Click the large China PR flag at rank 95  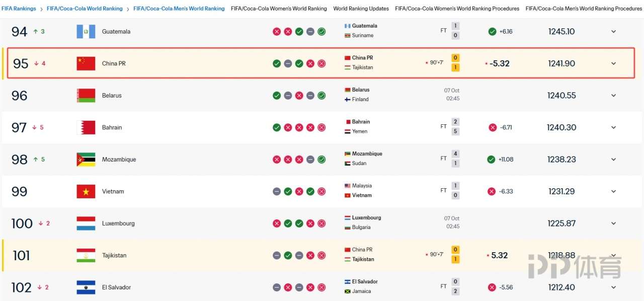pos(86,63)
